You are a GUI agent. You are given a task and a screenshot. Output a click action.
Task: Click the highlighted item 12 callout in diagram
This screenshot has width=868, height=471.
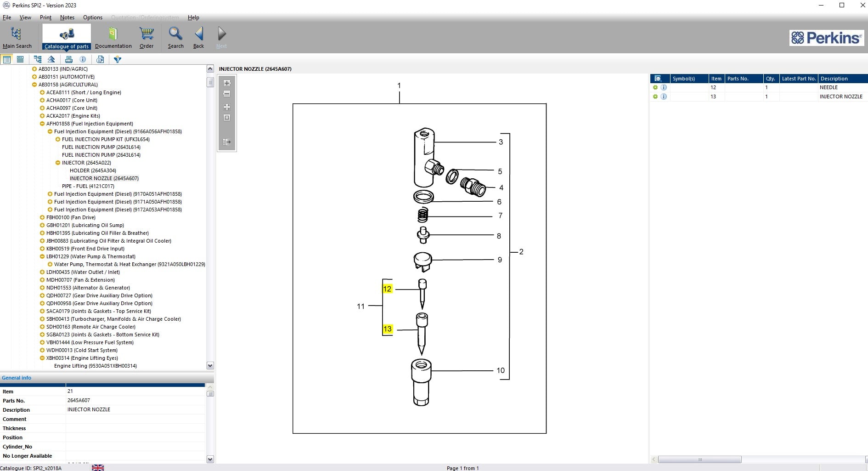pos(387,289)
